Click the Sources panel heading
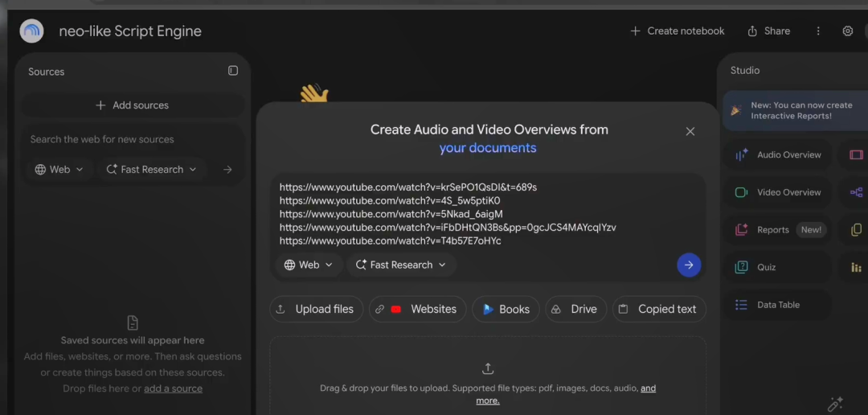The height and width of the screenshot is (415, 868). point(47,72)
